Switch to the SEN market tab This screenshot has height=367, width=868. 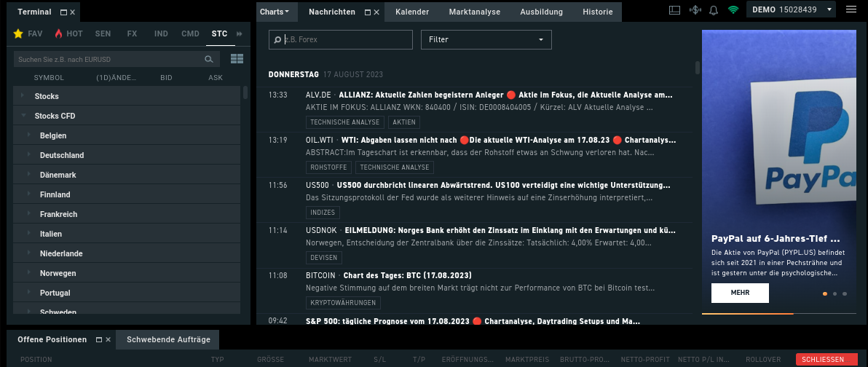pyautogui.click(x=103, y=33)
